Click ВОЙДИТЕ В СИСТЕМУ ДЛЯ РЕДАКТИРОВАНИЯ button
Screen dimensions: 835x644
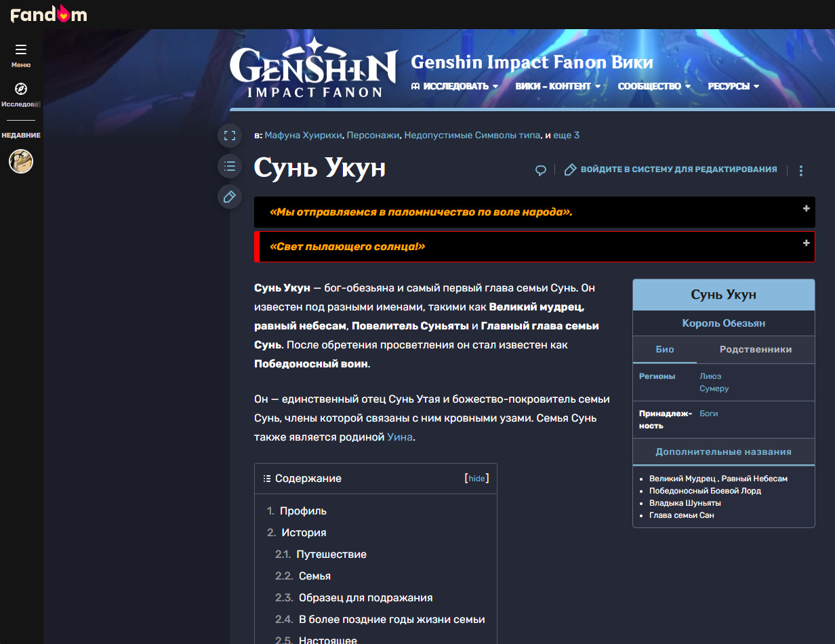(671, 169)
